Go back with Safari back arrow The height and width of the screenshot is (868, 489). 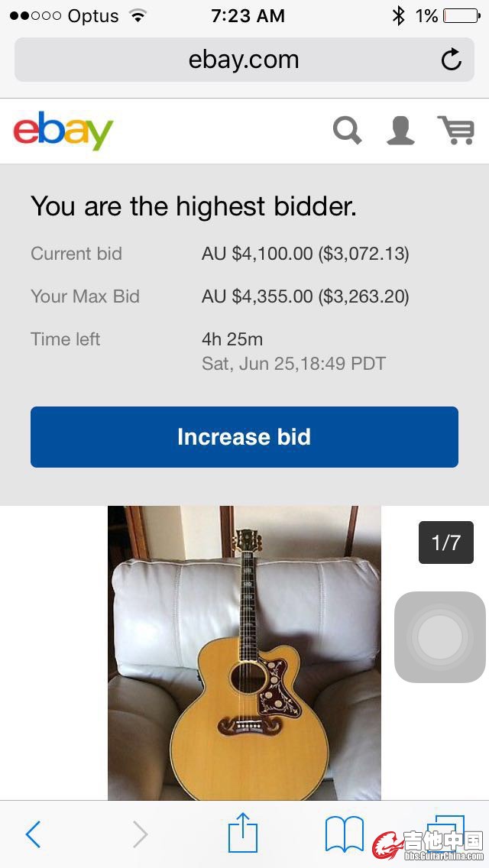33,834
